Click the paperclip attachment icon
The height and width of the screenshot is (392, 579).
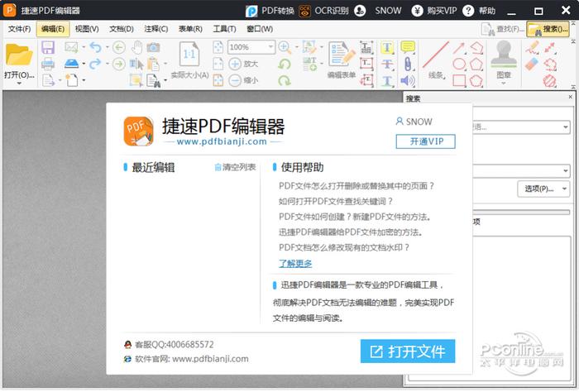[408, 64]
